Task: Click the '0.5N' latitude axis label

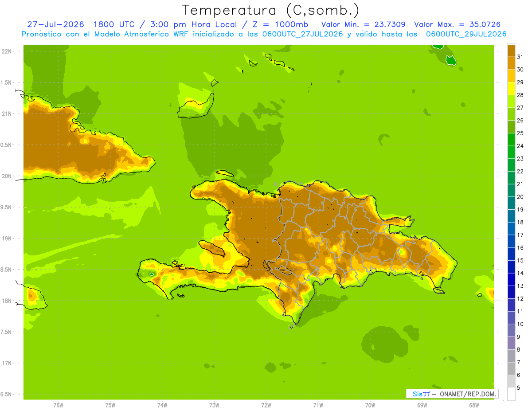Action: pyautogui.click(x=7, y=145)
